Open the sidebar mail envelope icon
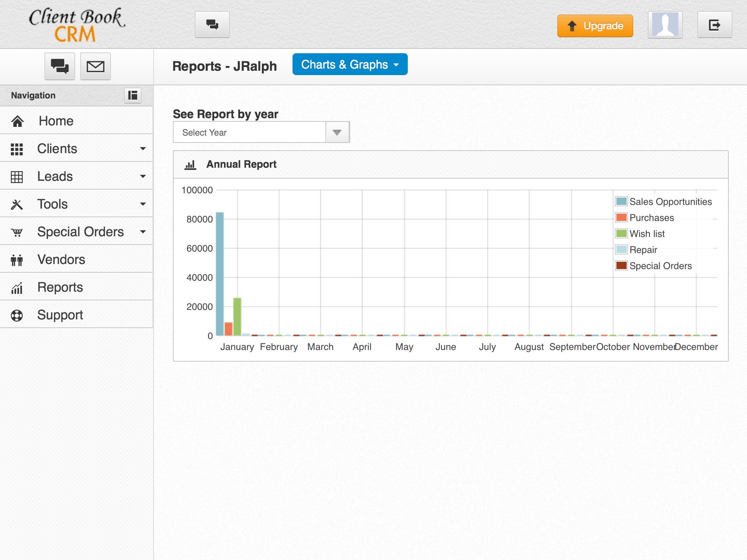The width and height of the screenshot is (747, 560). click(x=95, y=66)
